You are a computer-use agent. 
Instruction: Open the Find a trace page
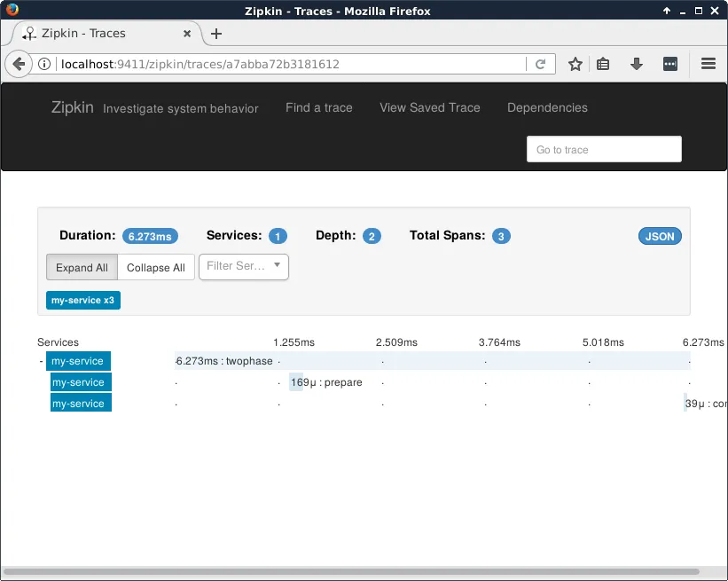coord(318,107)
